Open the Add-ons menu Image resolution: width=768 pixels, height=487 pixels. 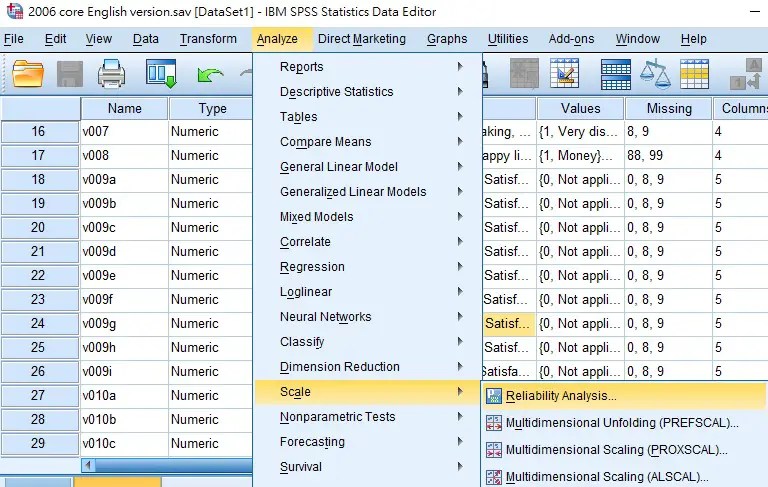pyautogui.click(x=571, y=39)
